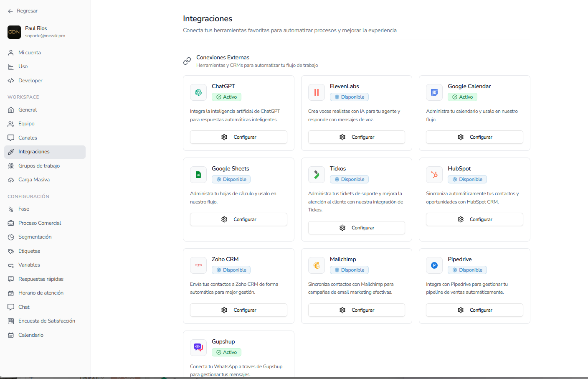This screenshot has height=379, width=588.
Task: Open General workspace settings
Action: pyautogui.click(x=45, y=110)
